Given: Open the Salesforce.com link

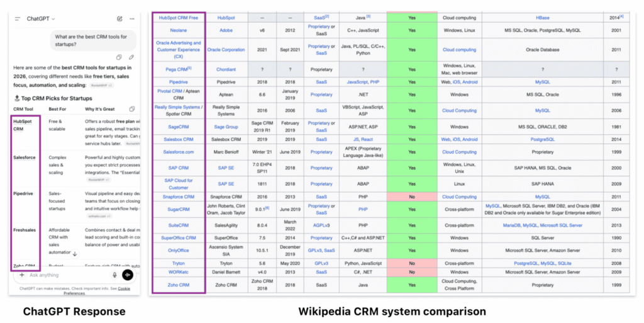Looking at the screenshot, I should 178,152.
